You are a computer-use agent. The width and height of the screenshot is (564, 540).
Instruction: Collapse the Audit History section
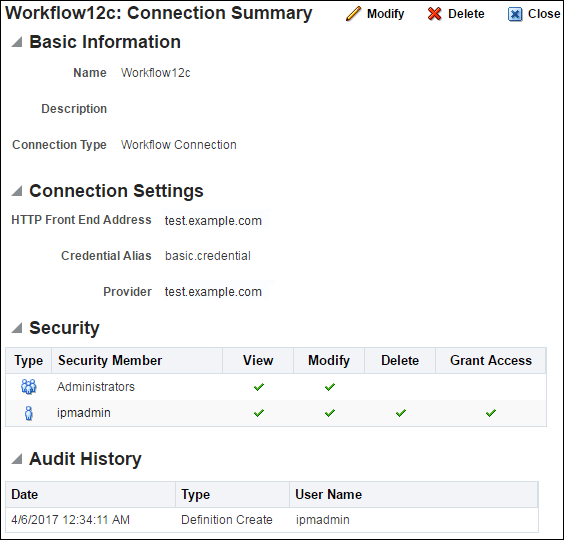(x=17, y=459)
